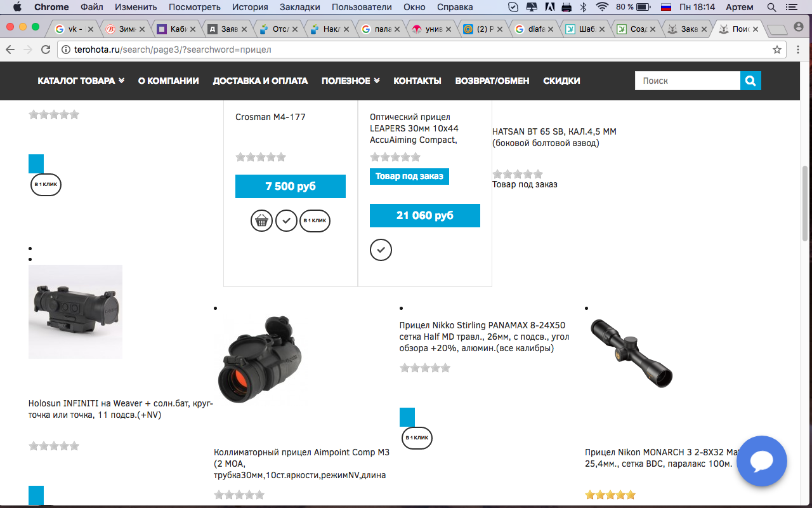Expand the Полезное dropdown menu
This screenshot has width=812, height=508.
pos(350,81)
